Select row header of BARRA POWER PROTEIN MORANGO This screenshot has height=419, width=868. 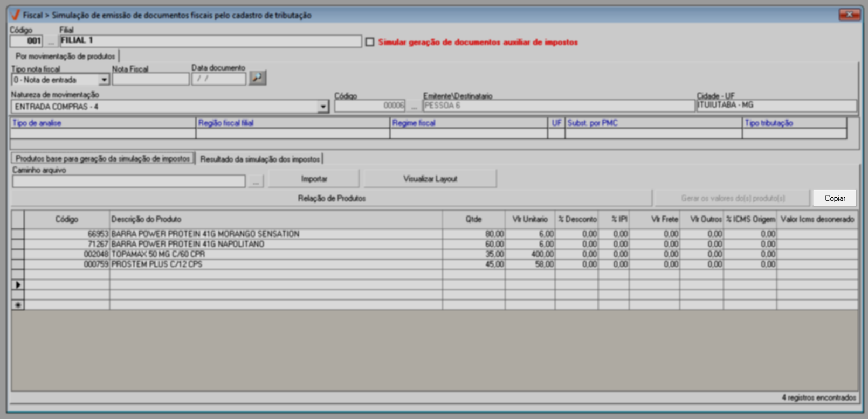pos(18,234)
